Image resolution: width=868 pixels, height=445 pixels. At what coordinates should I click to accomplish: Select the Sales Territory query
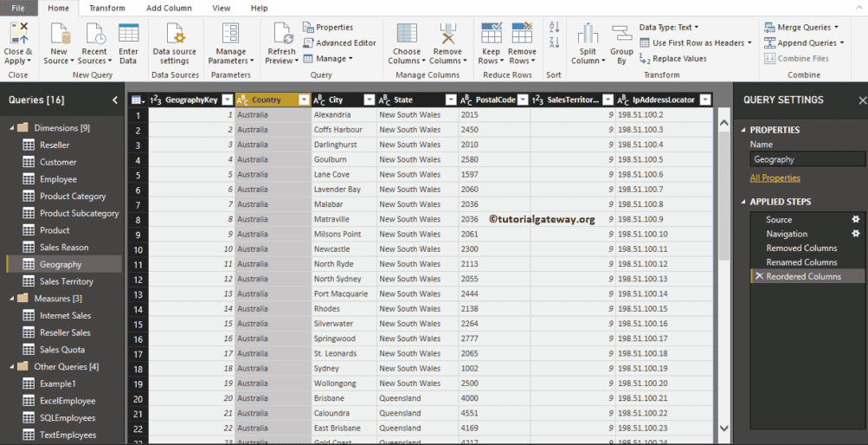point(66,281)
